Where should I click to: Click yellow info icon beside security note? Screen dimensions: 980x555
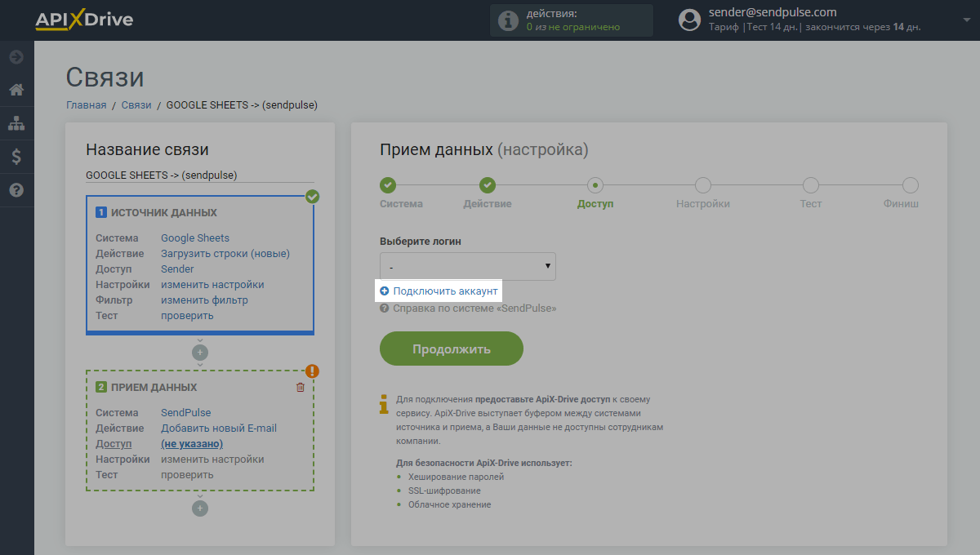point(385,405)
